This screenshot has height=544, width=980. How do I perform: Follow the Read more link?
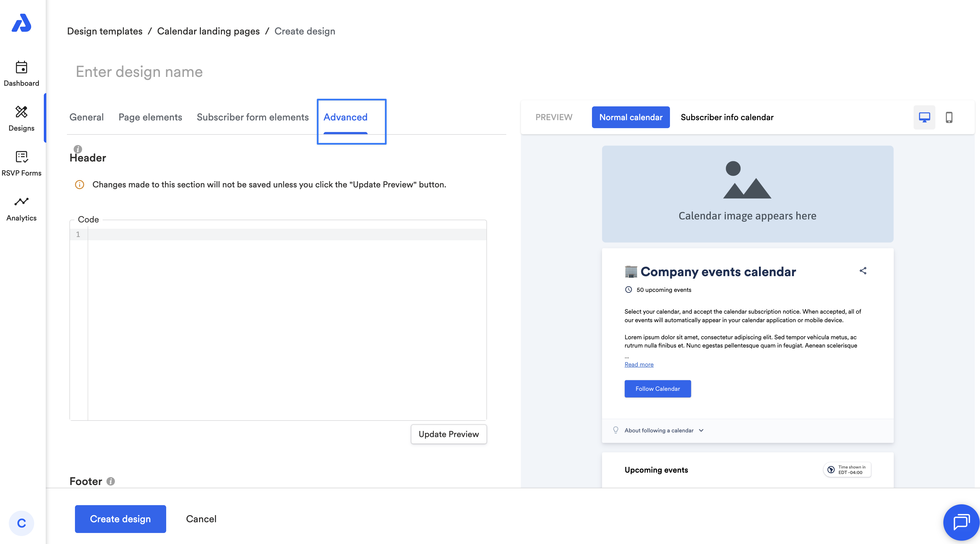(639, 364)
